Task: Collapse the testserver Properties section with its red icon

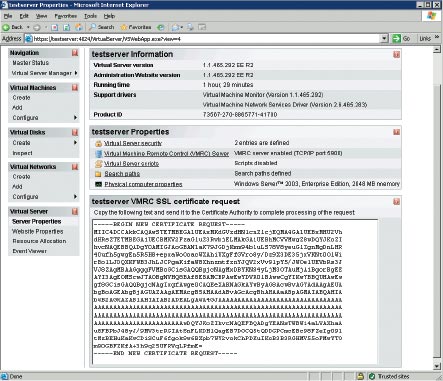Action: point(396,132)
